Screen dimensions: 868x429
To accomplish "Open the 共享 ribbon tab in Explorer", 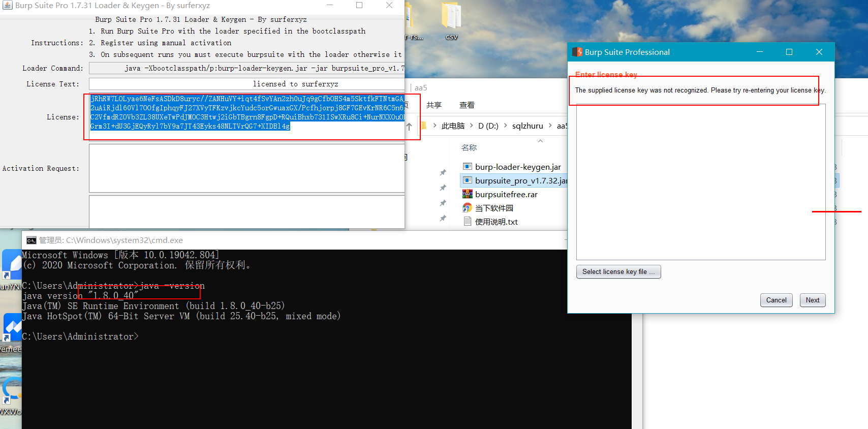I will pyautogui.click(x=434, y=105).
